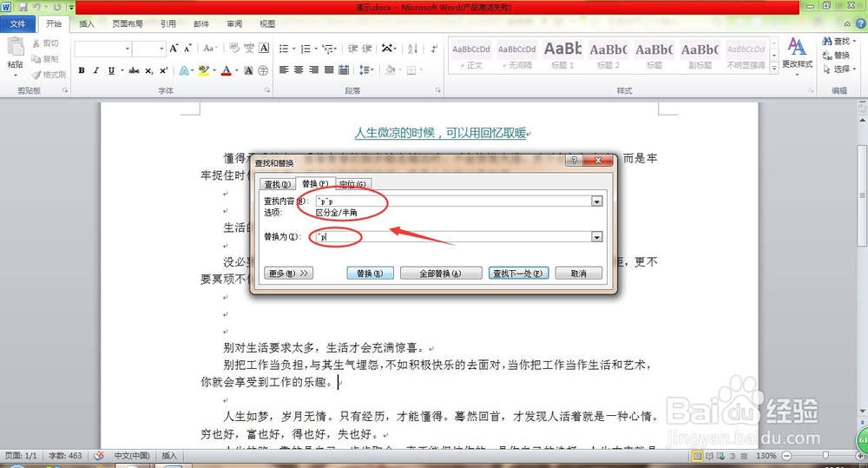868x468 pixels.
Task: Toggle Underline formatting
Action: [x=111, y=70]
